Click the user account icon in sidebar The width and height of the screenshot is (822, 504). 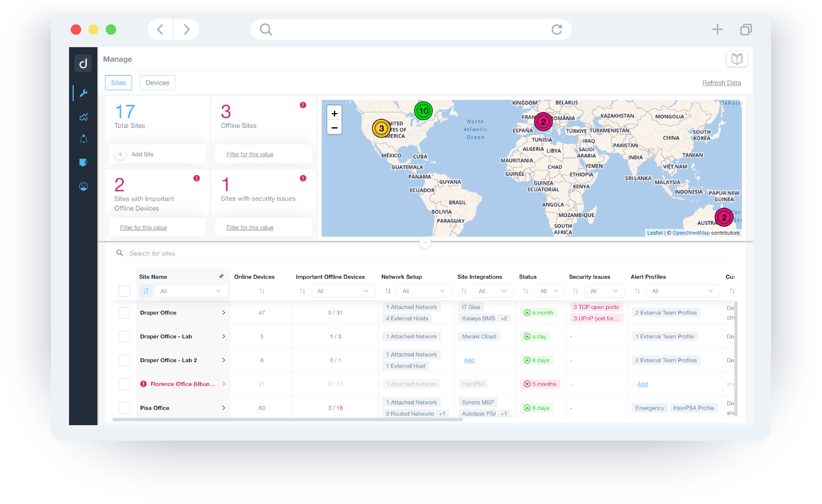[84, 186]
